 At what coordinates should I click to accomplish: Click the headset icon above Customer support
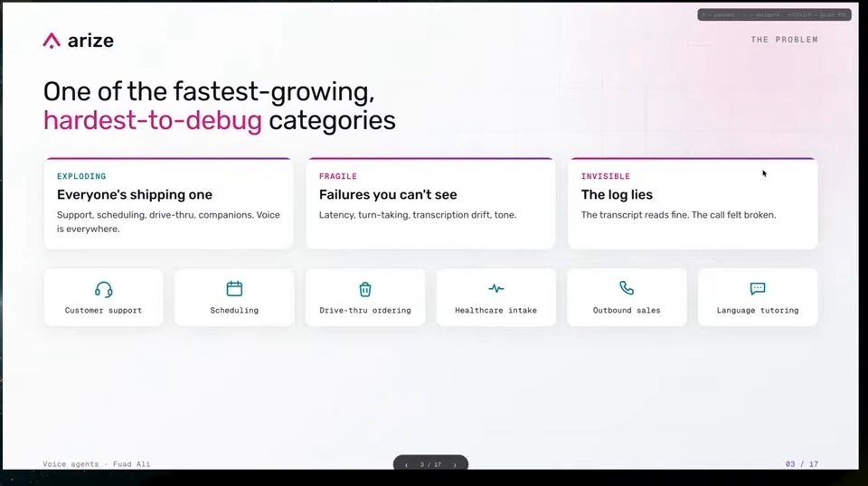click(x=103, y=289)
